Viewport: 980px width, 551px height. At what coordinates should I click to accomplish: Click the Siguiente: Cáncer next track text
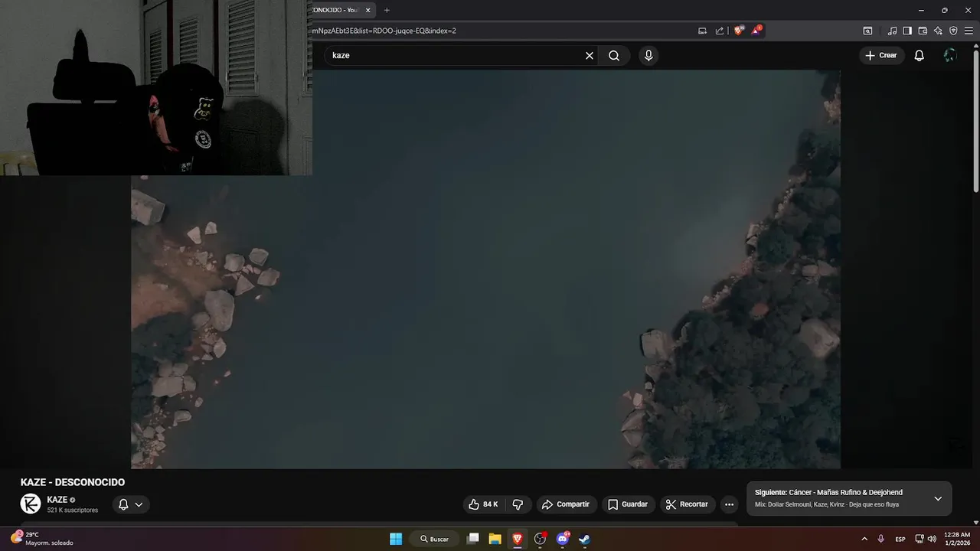click(828, 493)
